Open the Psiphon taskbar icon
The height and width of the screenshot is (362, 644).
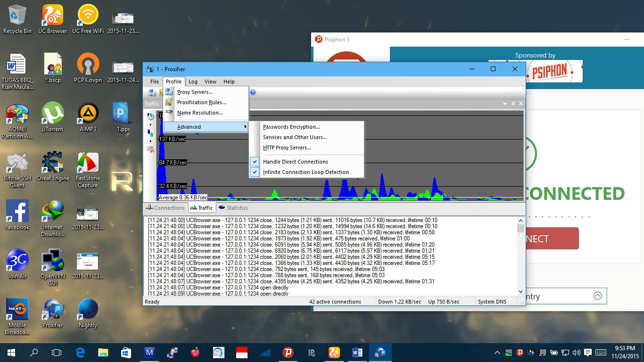coord(288,353)
